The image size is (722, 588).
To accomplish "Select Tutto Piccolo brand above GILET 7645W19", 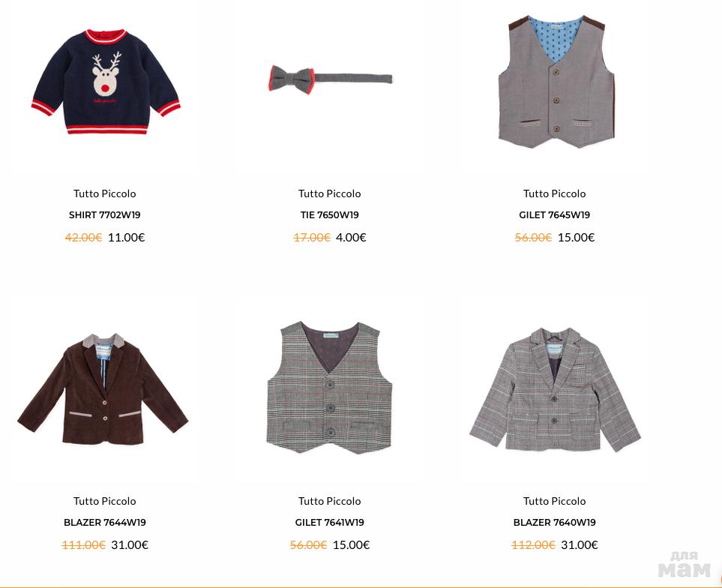I will (554, 193).
